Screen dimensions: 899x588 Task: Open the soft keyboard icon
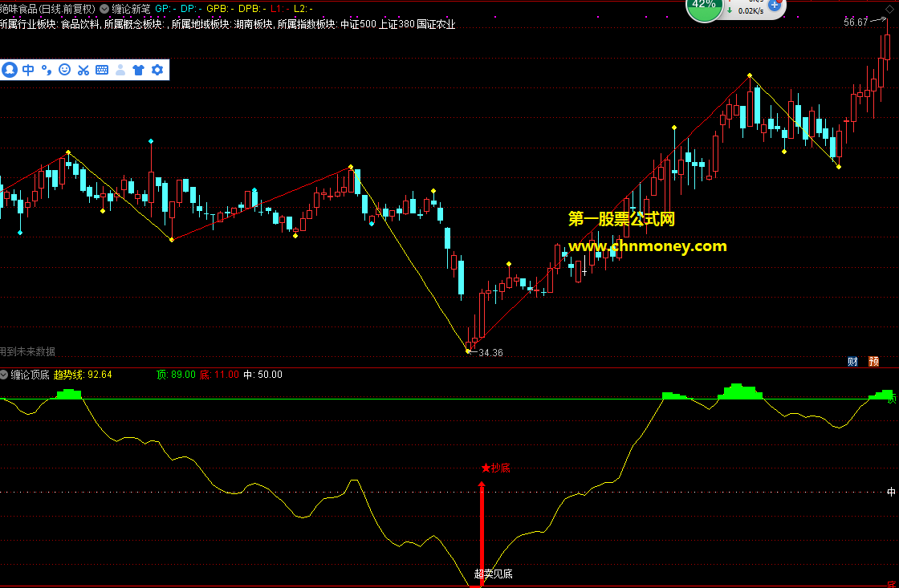[x=102, y=70]
